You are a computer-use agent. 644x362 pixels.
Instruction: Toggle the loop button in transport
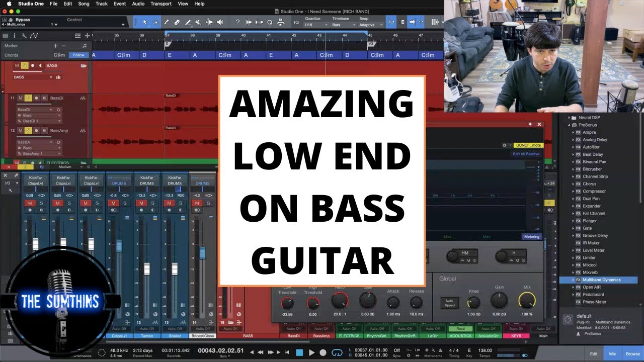(x=338, y=352)
